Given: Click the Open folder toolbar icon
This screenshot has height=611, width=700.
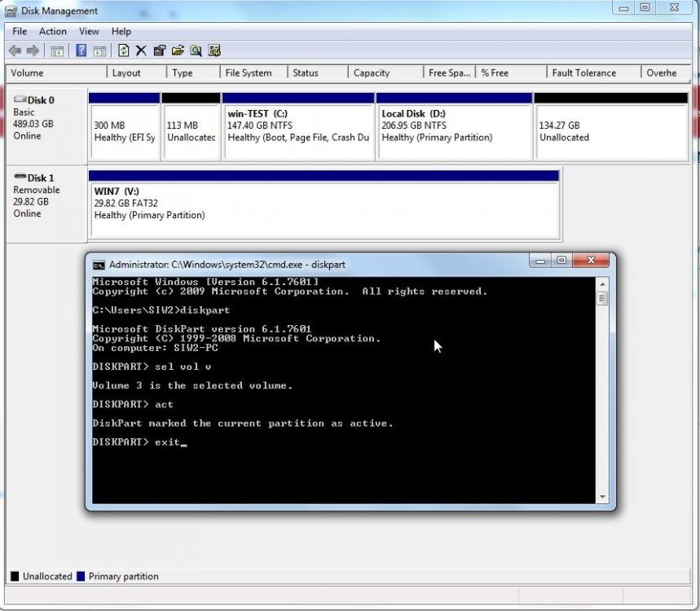Looking at the screenshot, I should pos(178,51).
